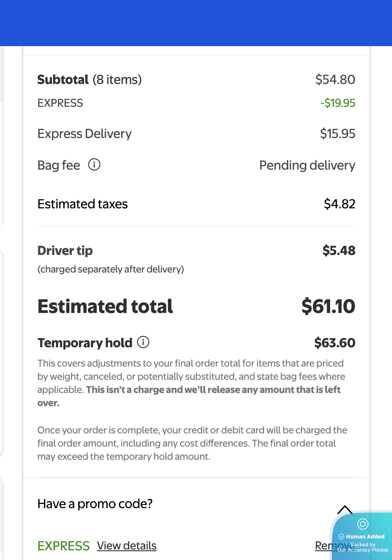
Task: Open View details for EXPRESS promo
Action: (127, 545)
